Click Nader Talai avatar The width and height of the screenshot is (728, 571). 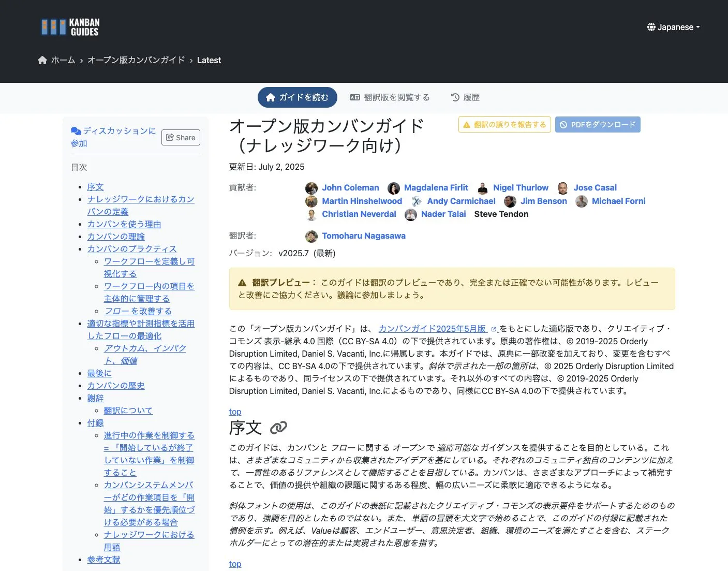(x=411, y=214)
